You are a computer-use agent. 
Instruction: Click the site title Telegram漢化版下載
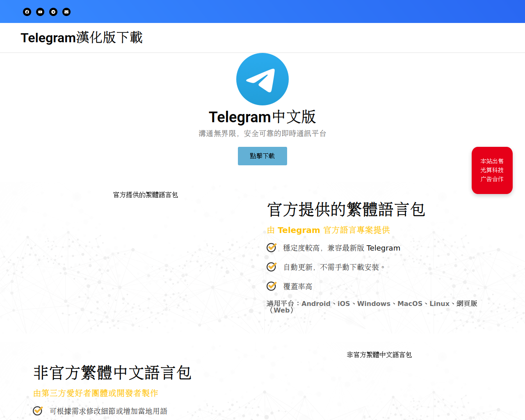(x=82, y=38)
